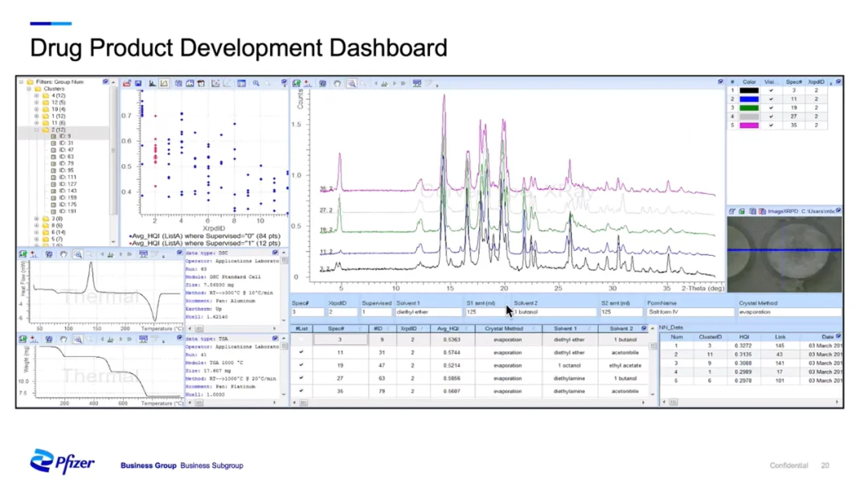Click the red open-lock icon above scatter plot
868x485 pixels.
click(127, 83)
